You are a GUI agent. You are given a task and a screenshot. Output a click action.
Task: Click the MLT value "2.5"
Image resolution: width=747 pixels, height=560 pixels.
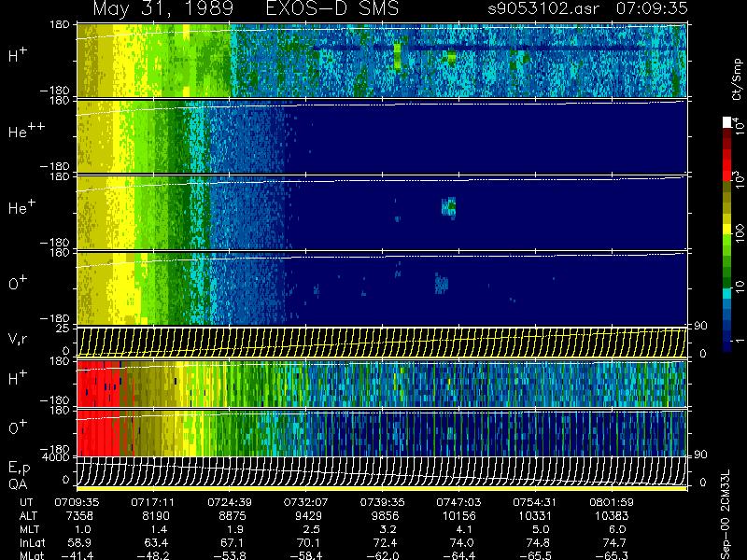click(x=312, y=529)
